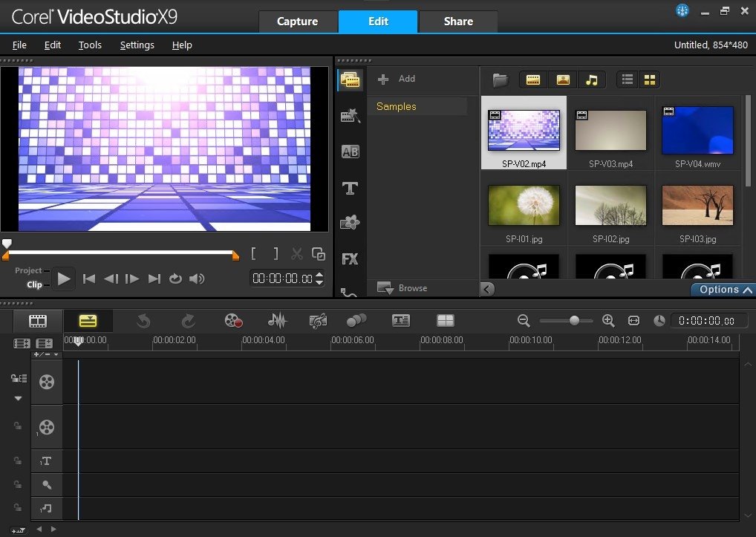This screenshot has width=756, height=537.
Task: Click Add to create library folder
Action: point(397,79)
